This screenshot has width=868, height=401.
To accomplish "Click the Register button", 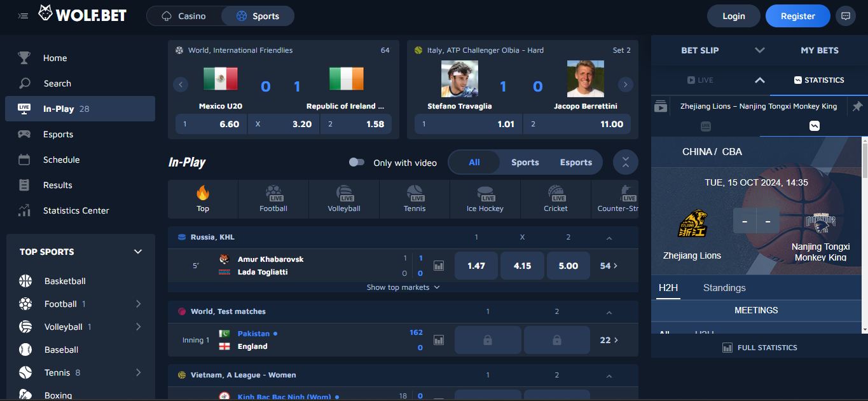I will 797,16.
